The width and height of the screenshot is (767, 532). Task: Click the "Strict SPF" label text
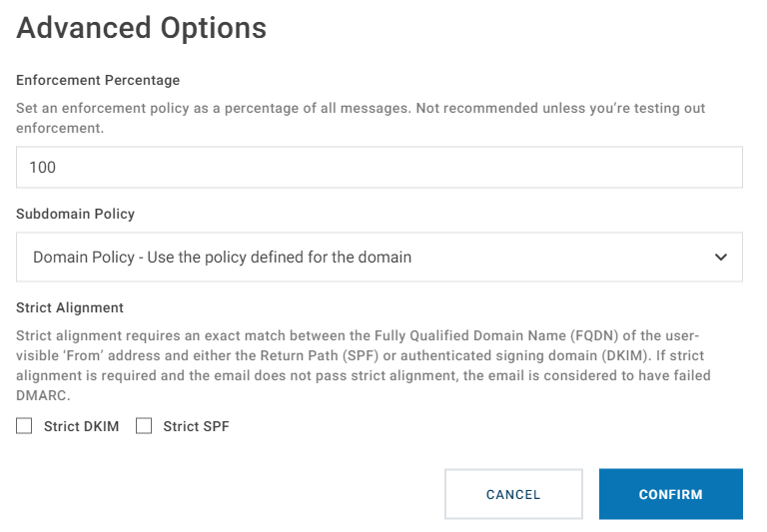(196, 427)
